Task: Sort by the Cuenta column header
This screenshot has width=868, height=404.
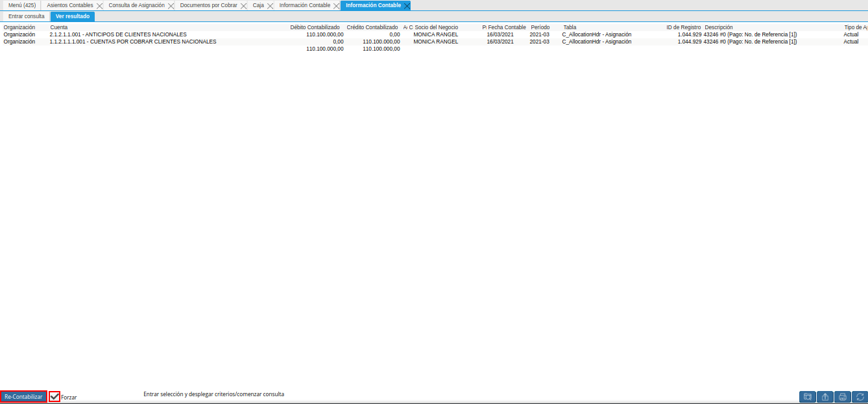Action: pyautogui.click(x=59, y=27)
